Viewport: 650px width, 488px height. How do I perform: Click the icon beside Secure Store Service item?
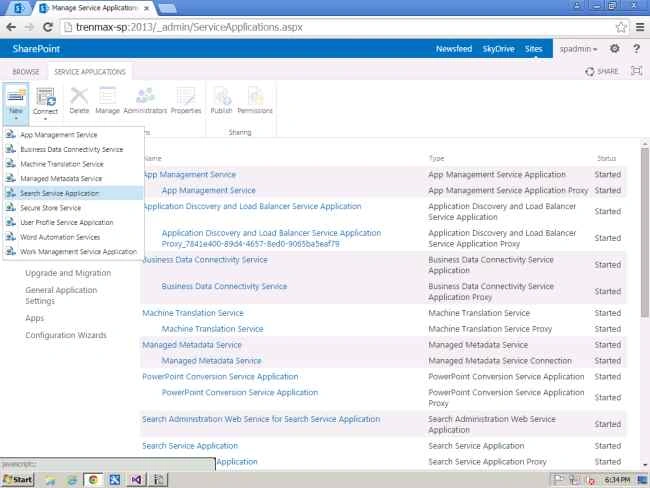tap(11, 207)
